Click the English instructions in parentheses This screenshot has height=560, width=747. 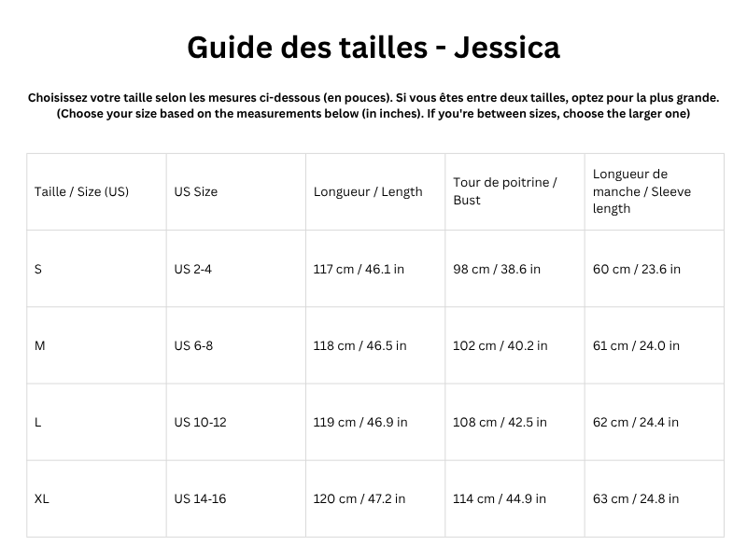(x=373, y=114)
